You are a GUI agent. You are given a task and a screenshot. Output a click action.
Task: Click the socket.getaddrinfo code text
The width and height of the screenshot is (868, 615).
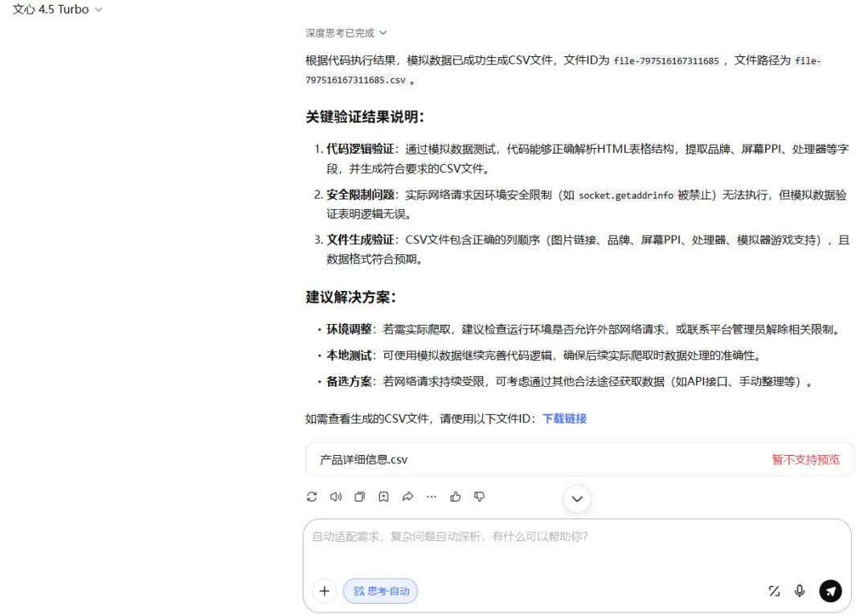click(626, 195)
